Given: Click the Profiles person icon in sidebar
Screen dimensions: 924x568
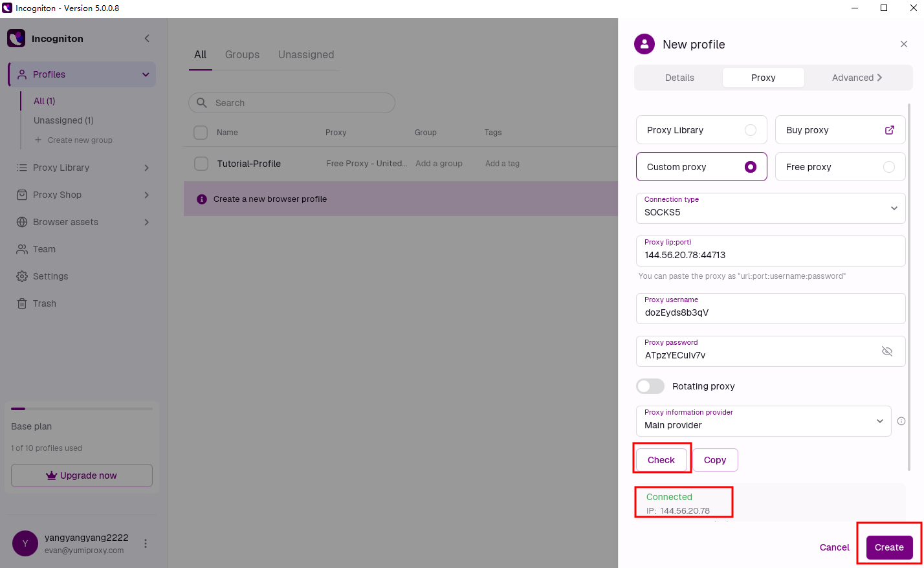Looking at the screenshot, I should pos(22,74).
